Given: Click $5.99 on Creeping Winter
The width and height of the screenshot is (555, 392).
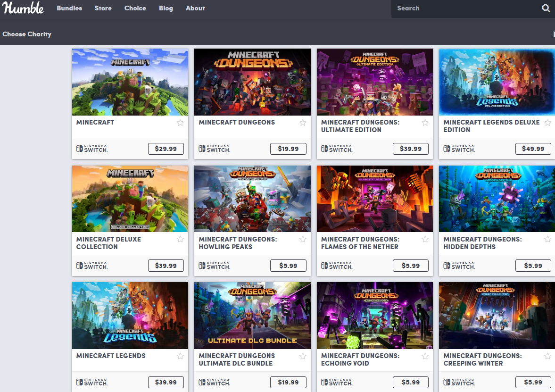Looking at the screenshot, I should [533, 382].
